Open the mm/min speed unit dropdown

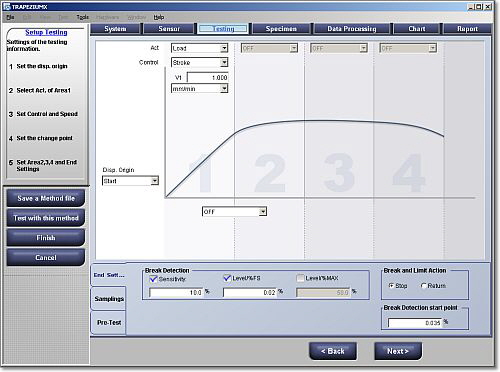pyautogui.click(x=224, y=88)
